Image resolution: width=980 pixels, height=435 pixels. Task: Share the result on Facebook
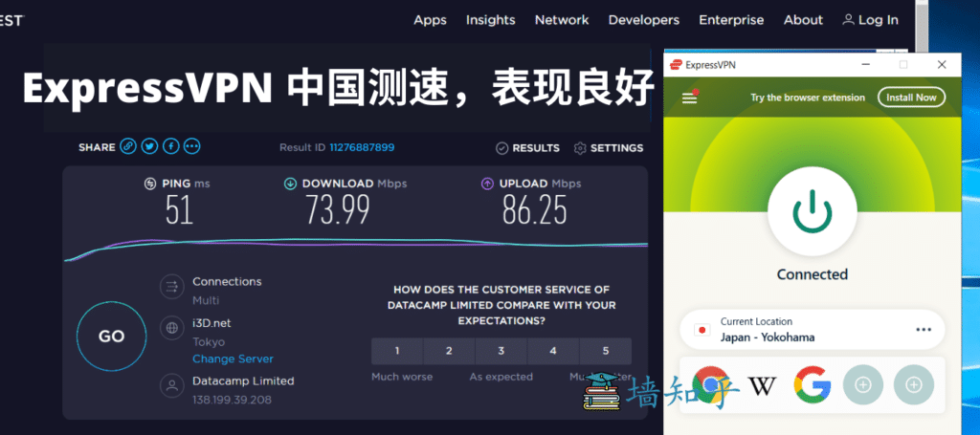tap(170, 147)
